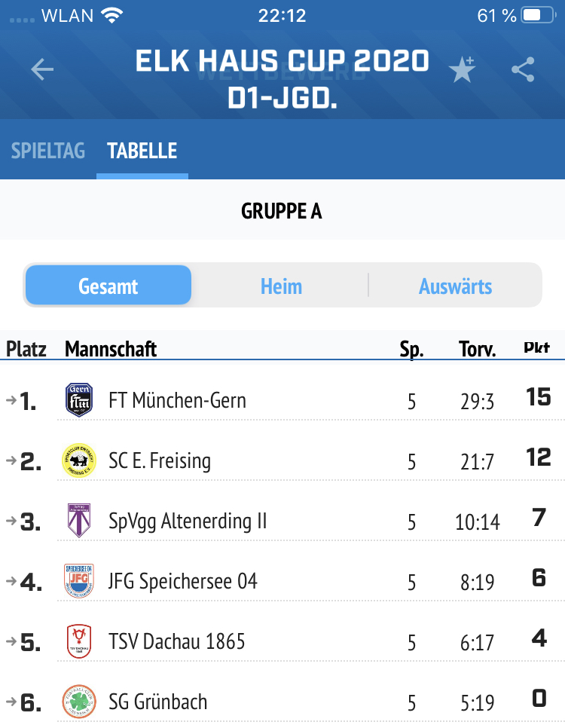
Task: Switch table to Heim results
Action: pyautogui.click(x=281, y=286)
